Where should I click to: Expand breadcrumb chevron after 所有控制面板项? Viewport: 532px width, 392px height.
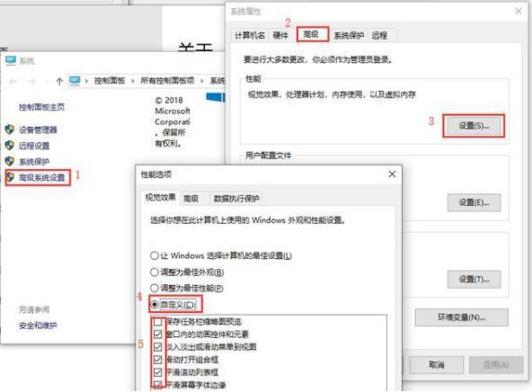[x=202, y=81]
